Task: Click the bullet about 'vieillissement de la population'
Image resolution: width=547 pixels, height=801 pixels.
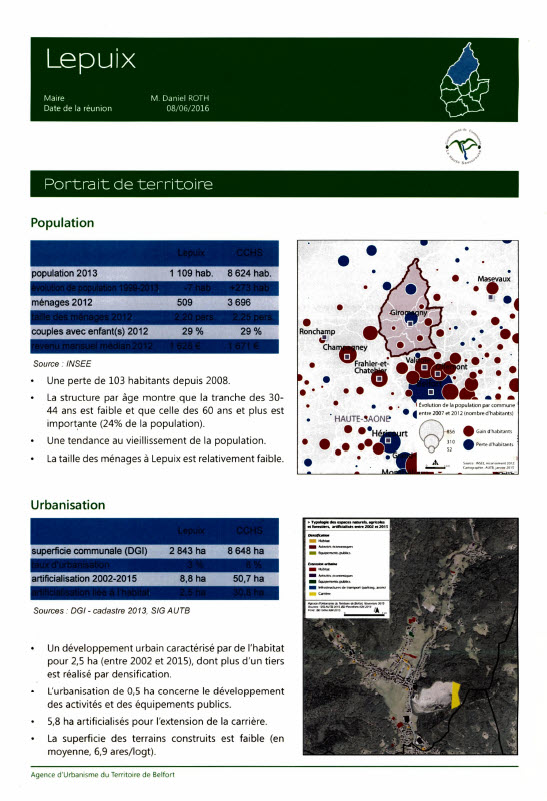Action: [x=156, y=440]
